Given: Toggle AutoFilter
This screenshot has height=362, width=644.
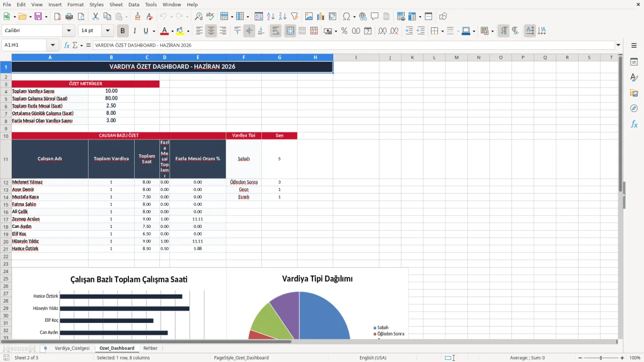Looking at the screenshot, I should click(294, 17).
